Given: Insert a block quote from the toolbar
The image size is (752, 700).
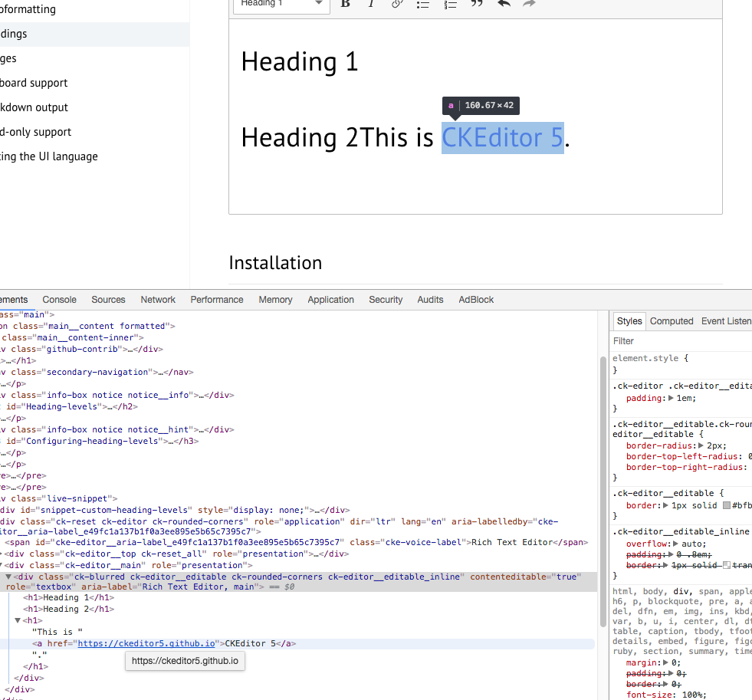Looking at the screenshot, I should [476, 3].
